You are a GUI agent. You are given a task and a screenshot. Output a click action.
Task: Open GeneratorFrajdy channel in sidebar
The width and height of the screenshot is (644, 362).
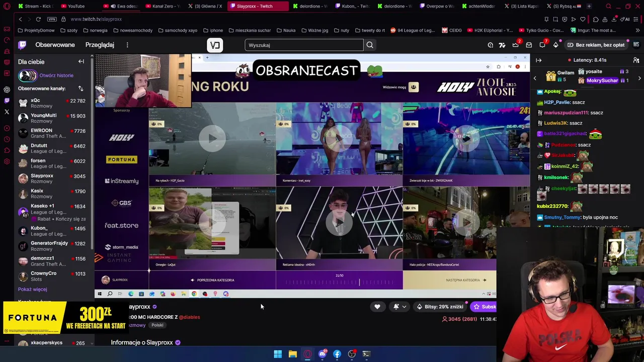pos(52,246)
